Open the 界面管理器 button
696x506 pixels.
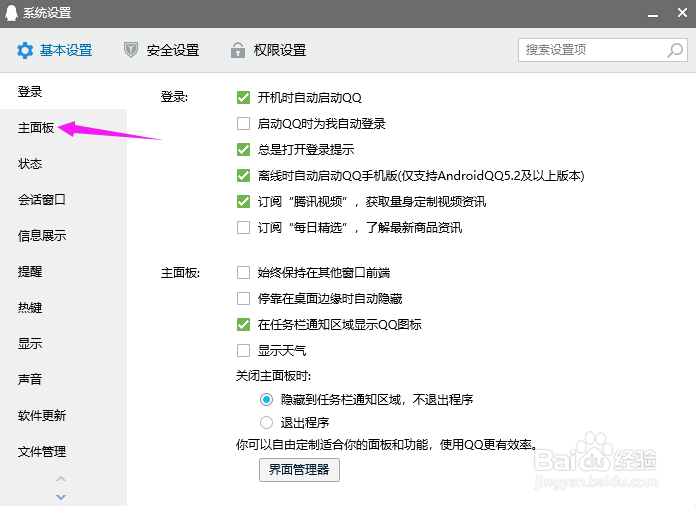point(299,470)
